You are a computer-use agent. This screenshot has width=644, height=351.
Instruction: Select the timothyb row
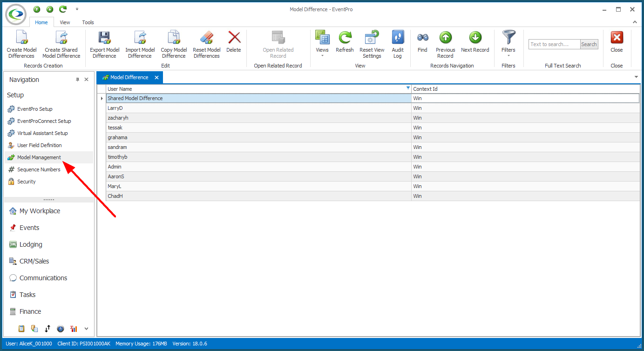coord(373,157)
